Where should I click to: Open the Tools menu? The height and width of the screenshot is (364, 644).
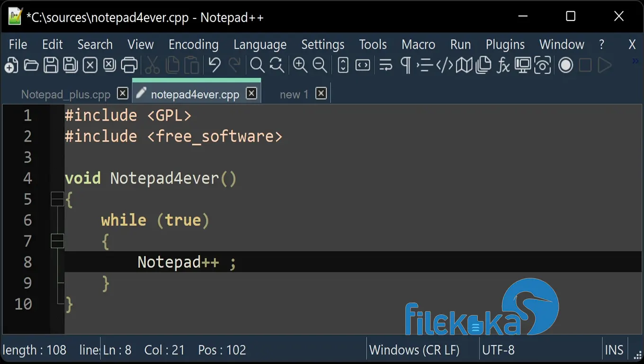click(373, 45)
